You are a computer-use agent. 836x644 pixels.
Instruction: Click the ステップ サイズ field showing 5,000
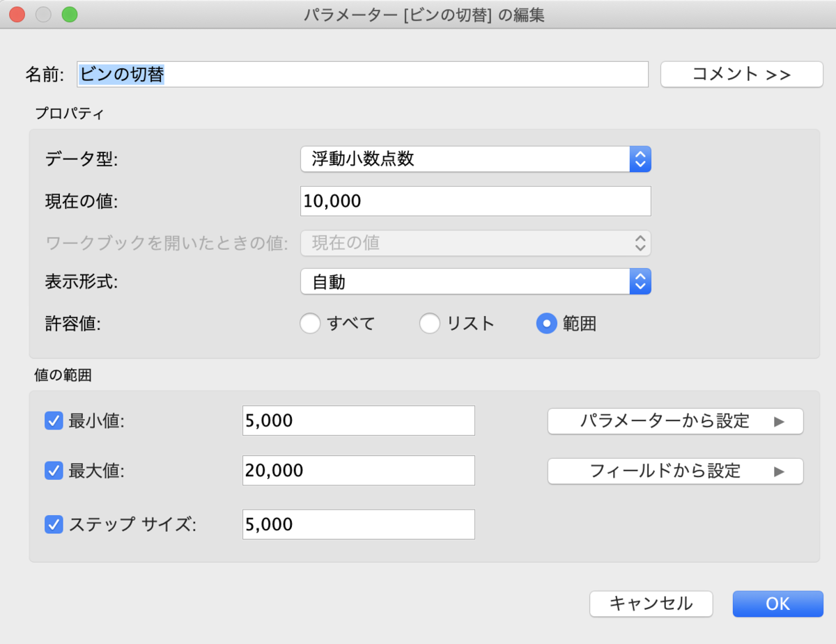click(359, 524)
